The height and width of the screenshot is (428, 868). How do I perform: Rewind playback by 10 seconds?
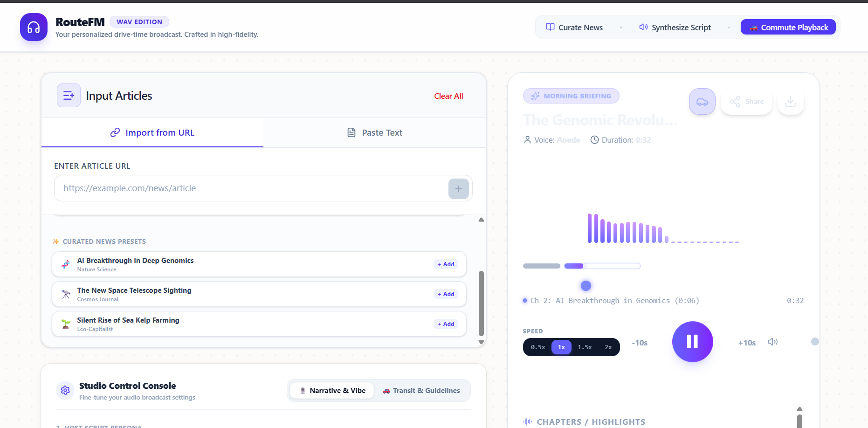[640, 343]
